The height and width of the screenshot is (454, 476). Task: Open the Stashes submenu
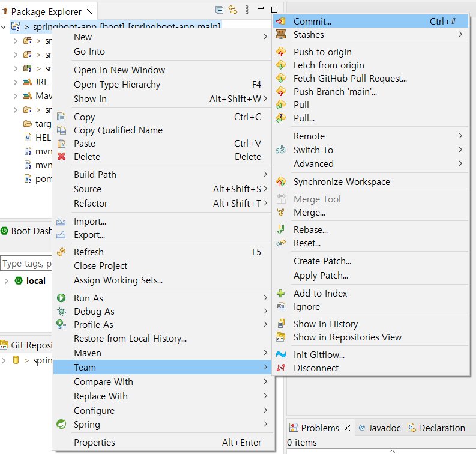[x=371, y=35]
